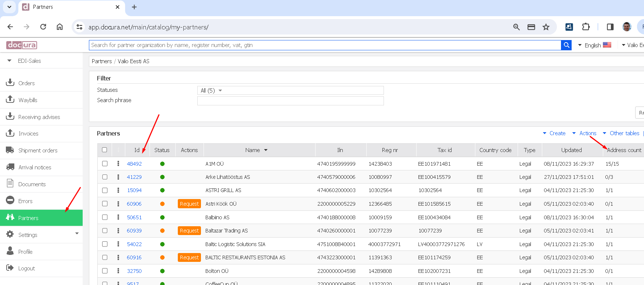
Task: Expand the Create dropdown menu
Action: tap(554, 133)
